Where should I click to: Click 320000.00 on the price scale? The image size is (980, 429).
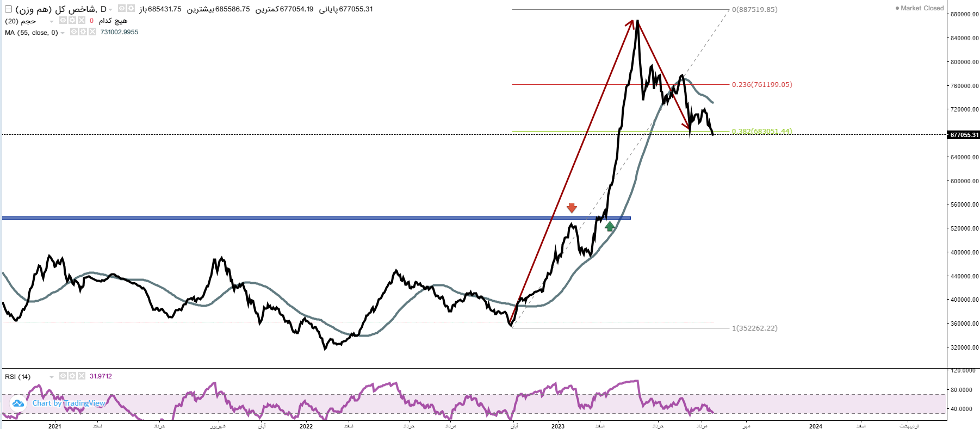[x=965, y=347]
